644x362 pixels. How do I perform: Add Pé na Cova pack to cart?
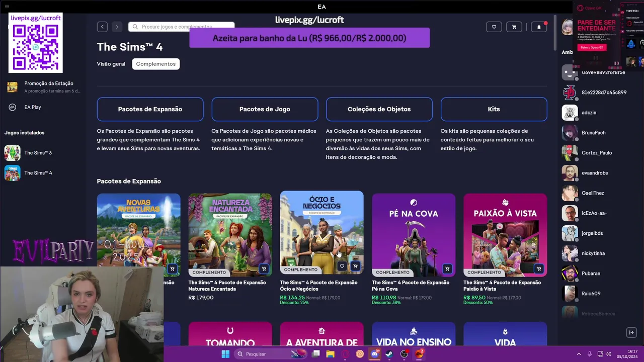pos(447,269)
